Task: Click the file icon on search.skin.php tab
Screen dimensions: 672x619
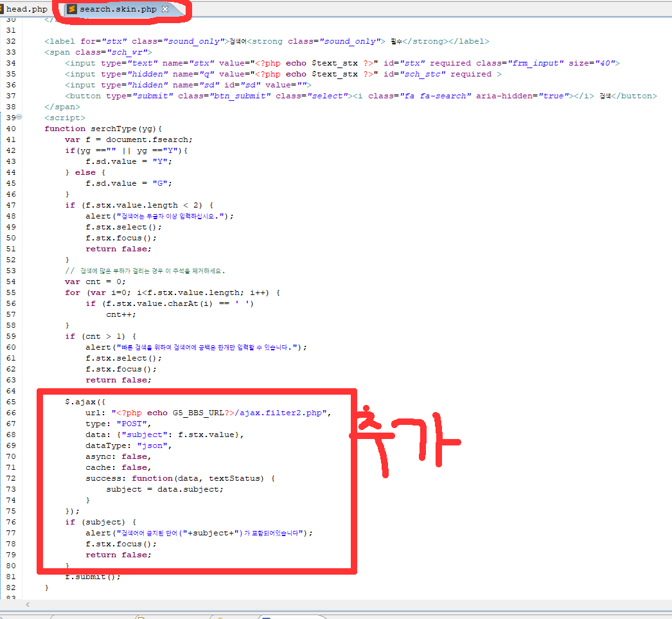Action: click(72, 9)
